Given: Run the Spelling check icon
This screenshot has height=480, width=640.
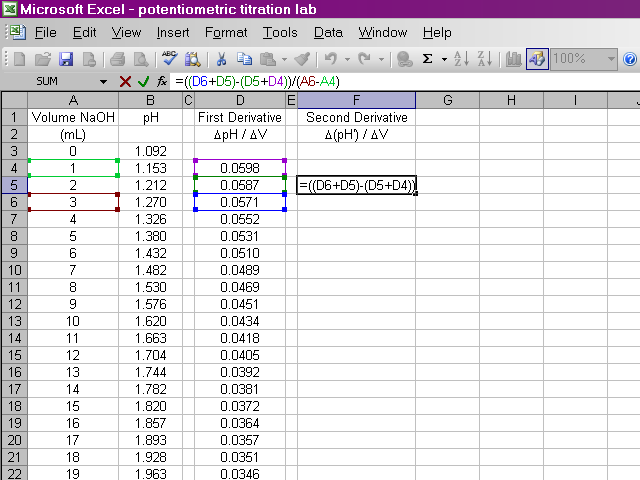Looking at the screenshot, I should [x=169, y=59].
